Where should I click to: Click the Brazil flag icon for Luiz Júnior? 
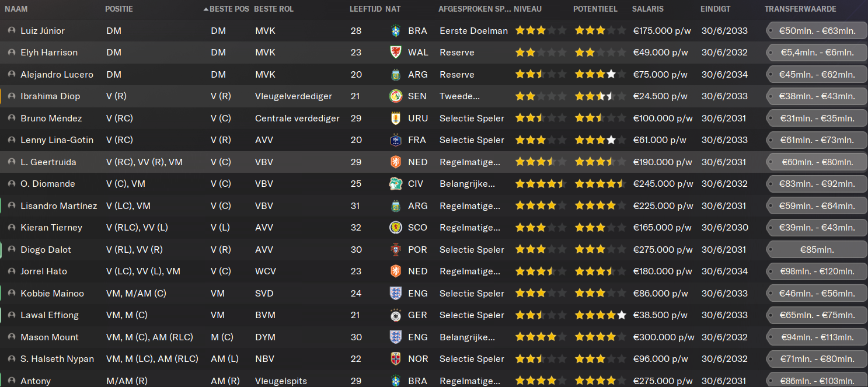click(396, 30)
